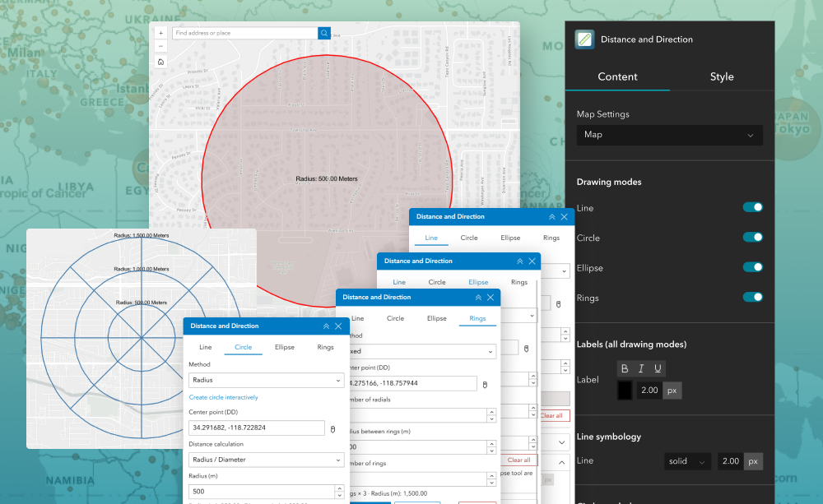This screenshot has height=504, width=823.
Task: Toggle the Ellipse drawing mode switch
Action: pyautogui.click(x=753, y=267)
